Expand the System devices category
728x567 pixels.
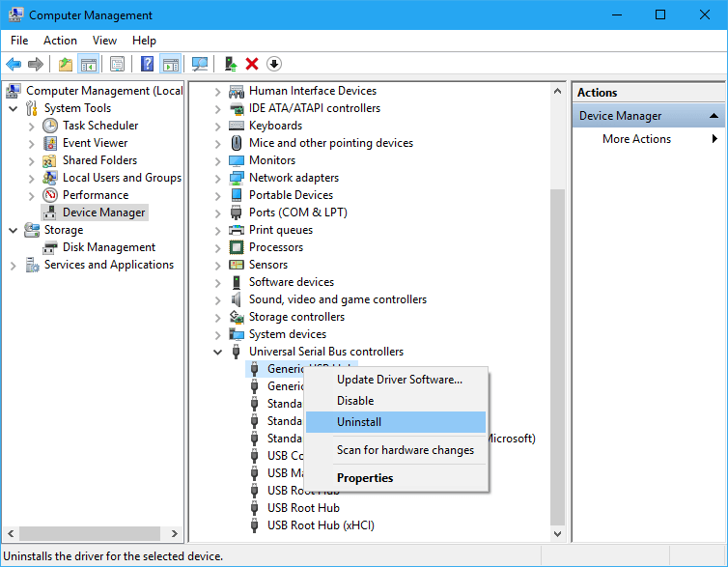click(218, 335)
